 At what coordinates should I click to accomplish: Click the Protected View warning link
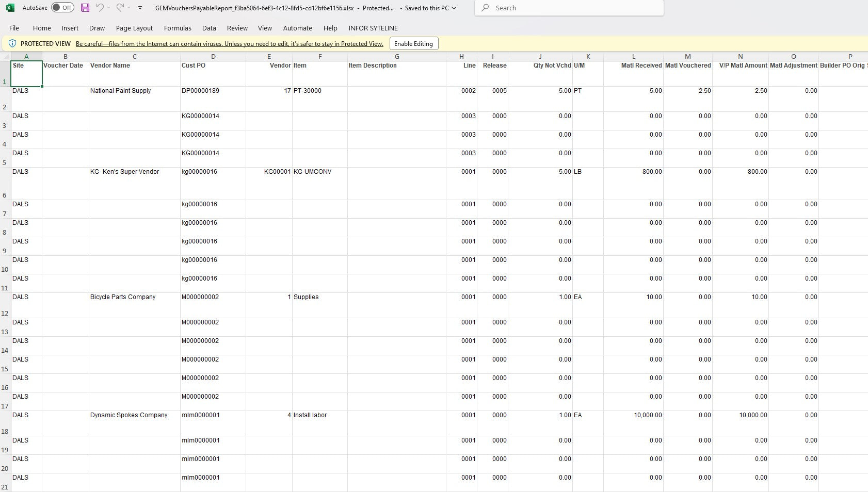[229, 44]
